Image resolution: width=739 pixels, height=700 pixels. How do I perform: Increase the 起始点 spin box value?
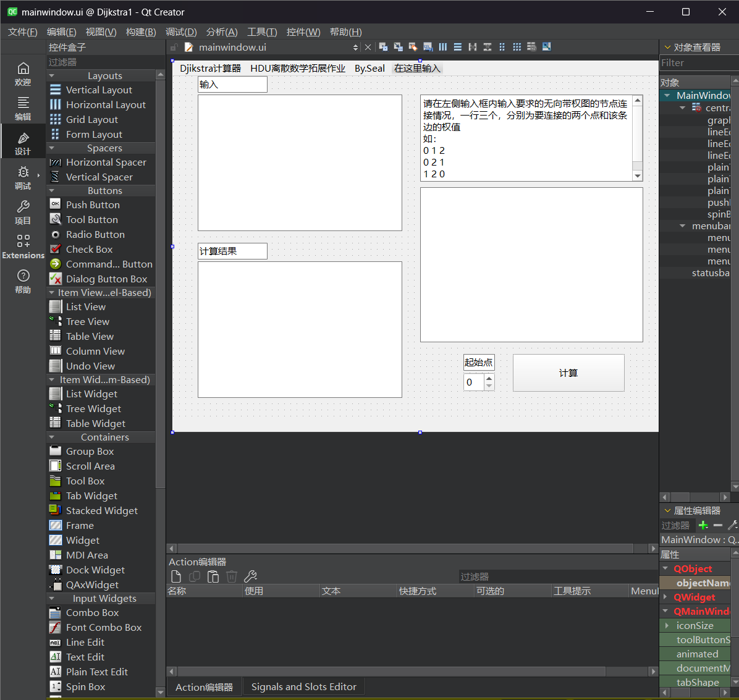point(489,378)
